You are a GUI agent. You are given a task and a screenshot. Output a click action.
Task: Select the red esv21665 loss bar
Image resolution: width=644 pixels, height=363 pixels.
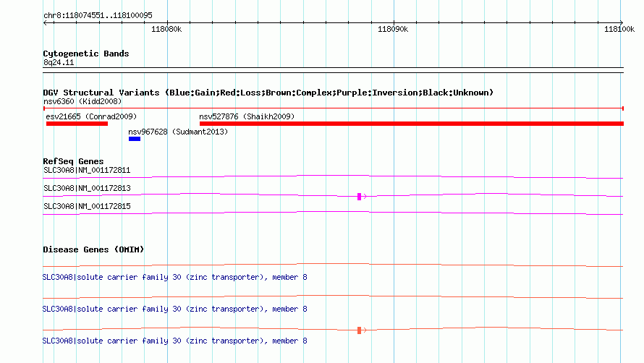pos(77,124)
